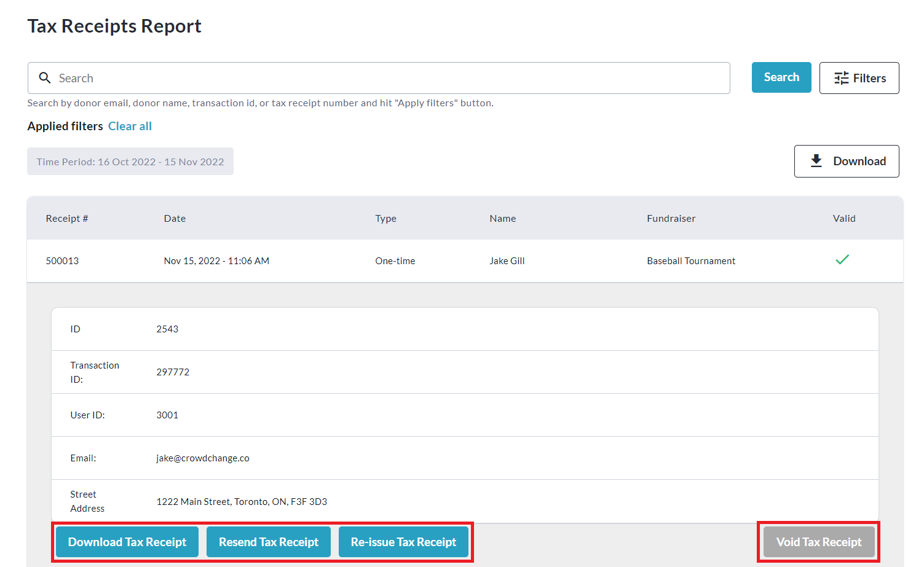Screen dimensions: 924x567
Task: Click the magnifying glass search icon
Action: pyautogui.click(x=45, y=78)
